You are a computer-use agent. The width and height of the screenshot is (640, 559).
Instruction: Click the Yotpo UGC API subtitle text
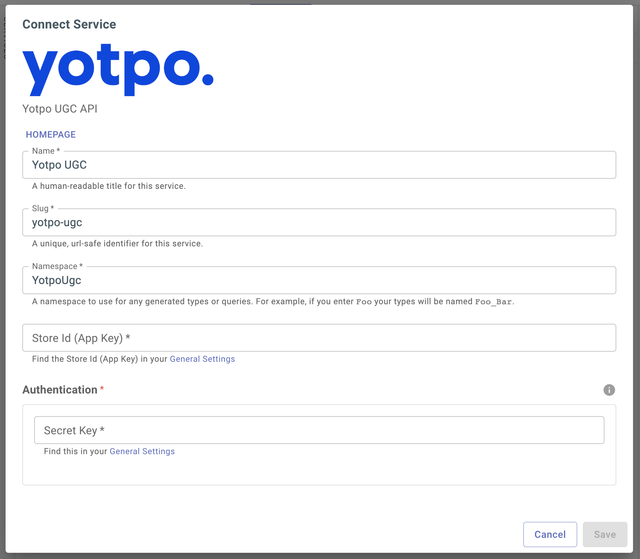60,109
